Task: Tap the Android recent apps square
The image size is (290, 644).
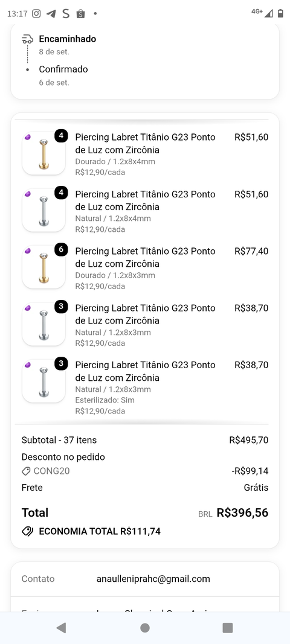Action: [x=228, y=628]
